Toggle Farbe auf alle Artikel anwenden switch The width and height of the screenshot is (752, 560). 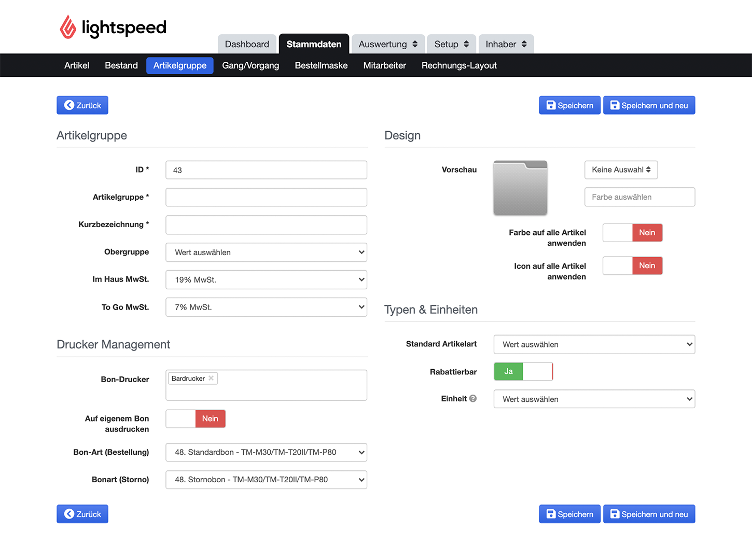tap(632, 233)
